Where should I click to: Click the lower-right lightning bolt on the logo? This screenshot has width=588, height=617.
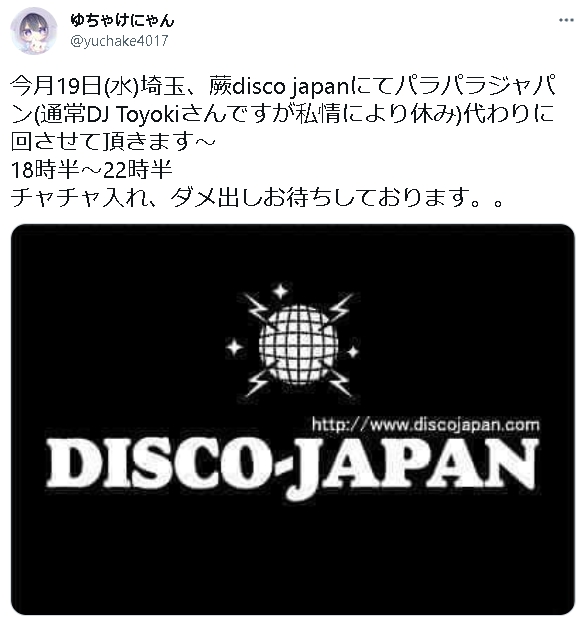tap(341, 384)
